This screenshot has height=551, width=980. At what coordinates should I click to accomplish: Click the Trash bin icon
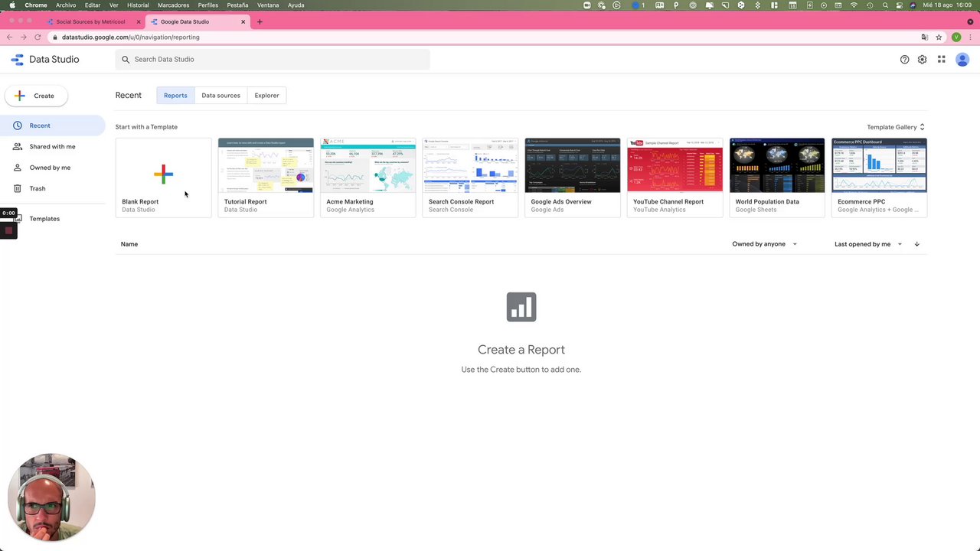click(18, 188)
